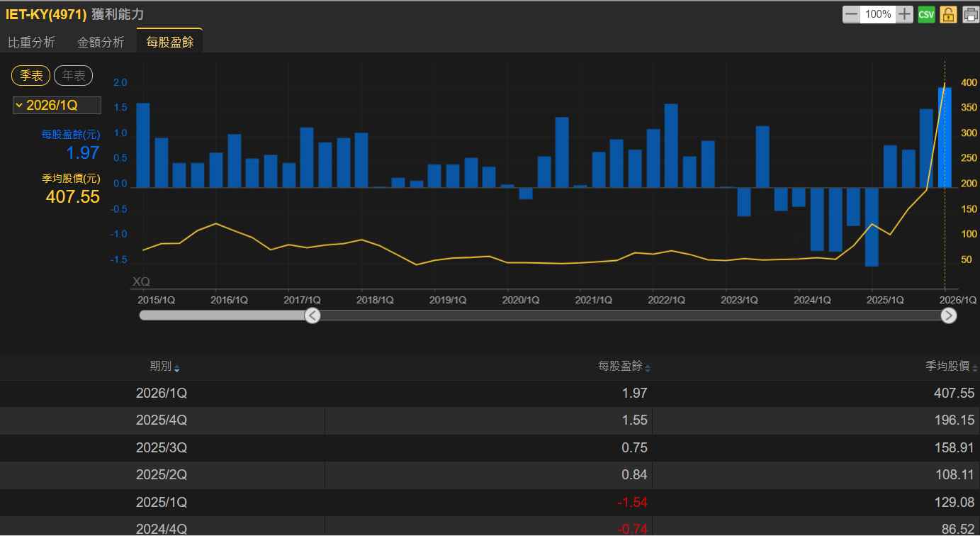The height and width of the screenshot is (536, 980).
Task: Switch to the 金額分析 tab
Action: 101,42
